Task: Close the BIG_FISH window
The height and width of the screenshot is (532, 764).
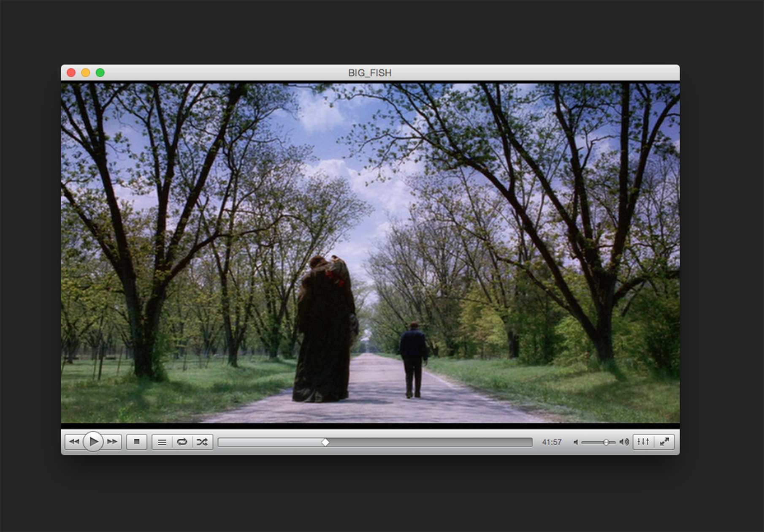Action: [71, 73]
